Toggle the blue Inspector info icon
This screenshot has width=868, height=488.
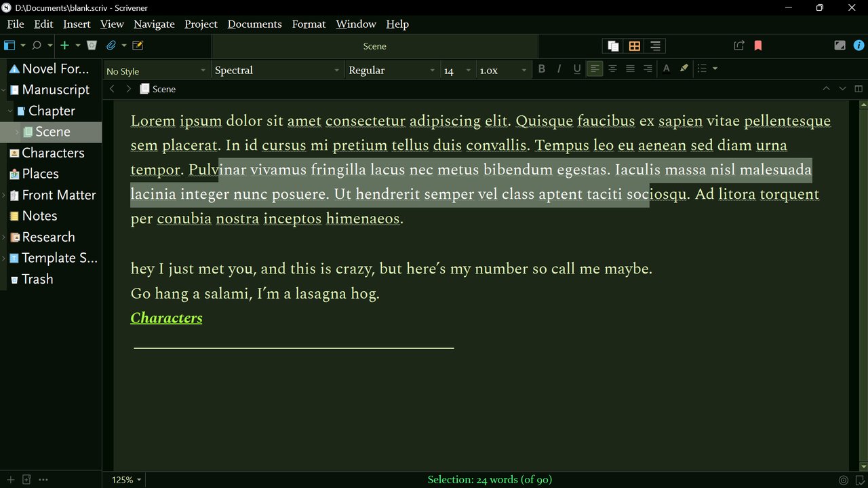[859, 45]
